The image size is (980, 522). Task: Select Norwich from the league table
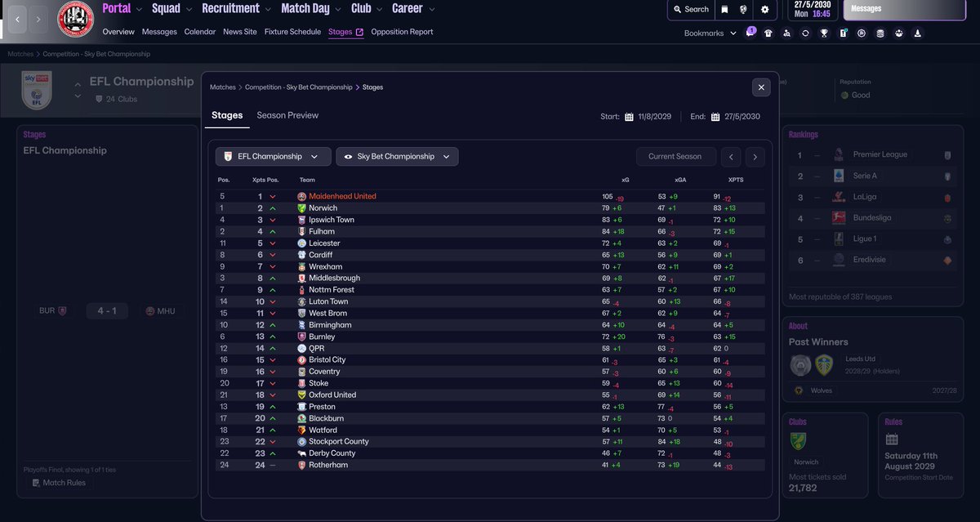325,207
